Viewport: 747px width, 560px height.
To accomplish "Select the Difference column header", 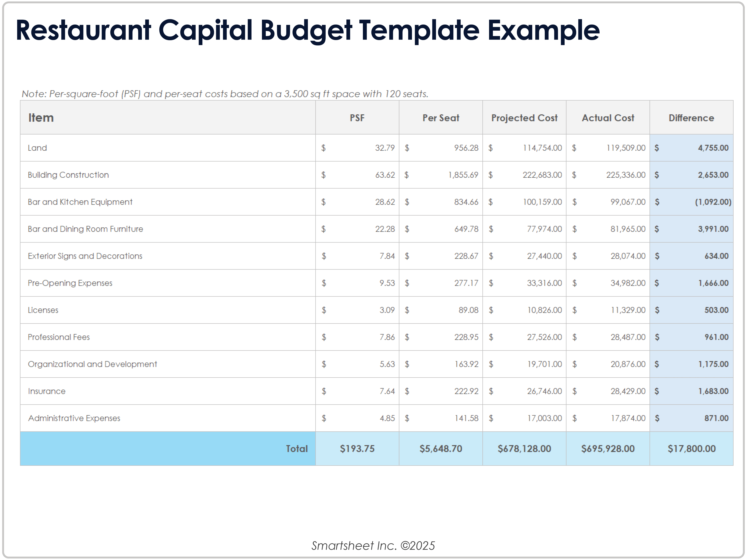I will point(691,118).
